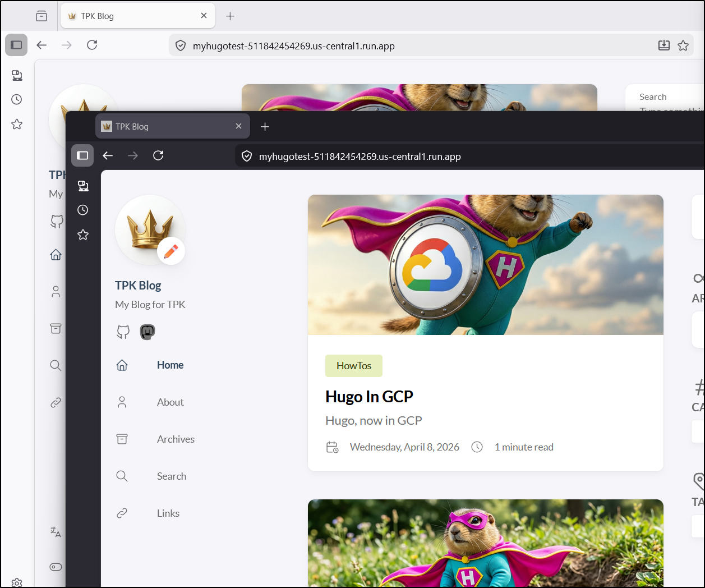Open the Mastodon profile icon
This screenshot has width=705, height=588.
coord(147,332)
